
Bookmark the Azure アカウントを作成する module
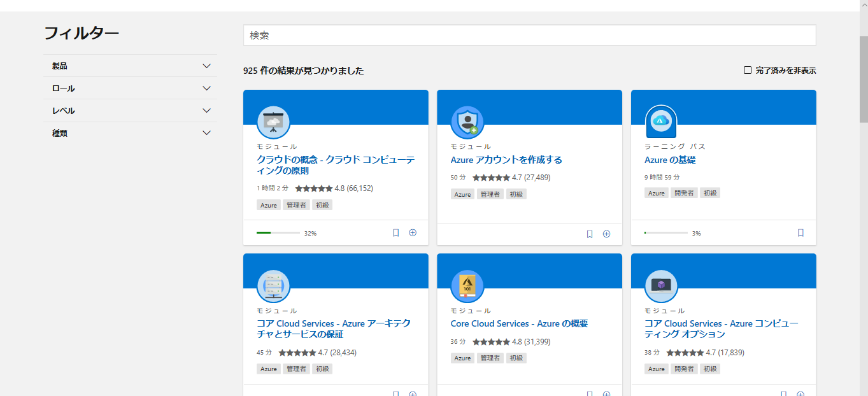point(590,234)
